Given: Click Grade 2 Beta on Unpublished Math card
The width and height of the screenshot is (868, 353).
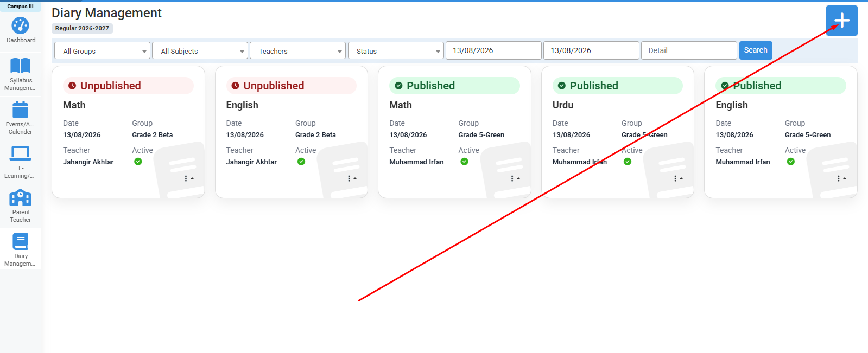Looking at the screenshot, I should (x=153, y=135).
